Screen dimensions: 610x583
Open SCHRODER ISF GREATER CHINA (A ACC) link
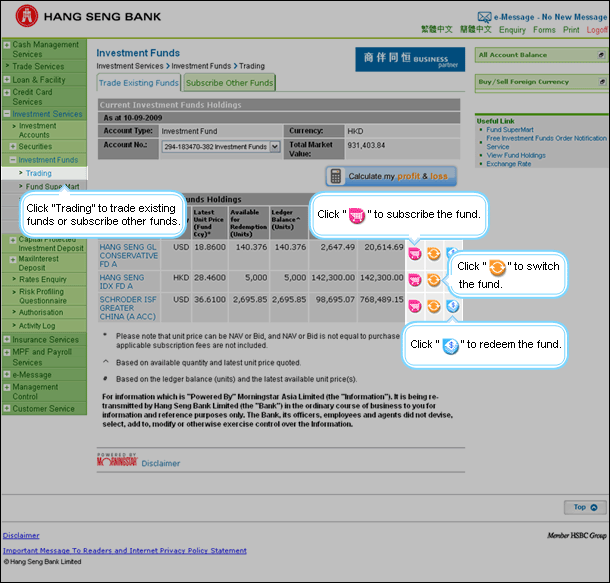tap(128, 308)
